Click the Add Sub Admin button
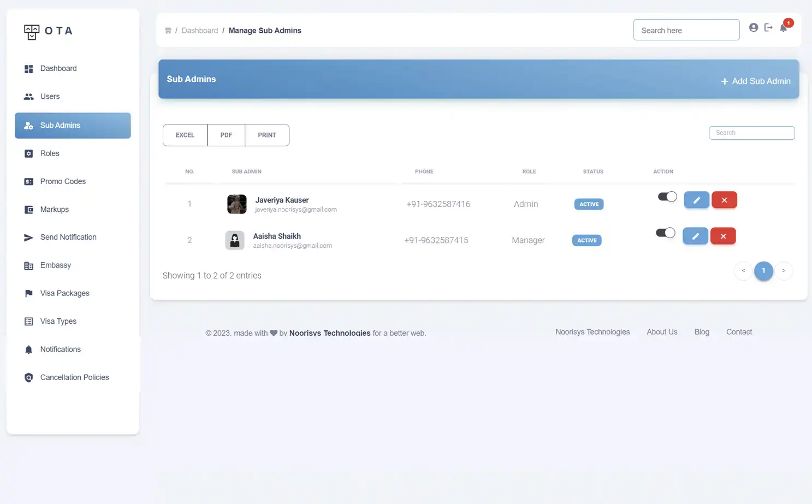The height and width of the screenshot is (504, 812). click(x=756, y=81)
